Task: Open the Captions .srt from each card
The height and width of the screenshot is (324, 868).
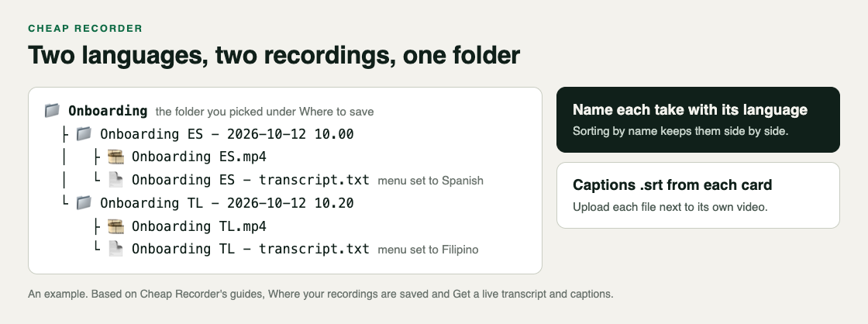Action: (698, 195)
